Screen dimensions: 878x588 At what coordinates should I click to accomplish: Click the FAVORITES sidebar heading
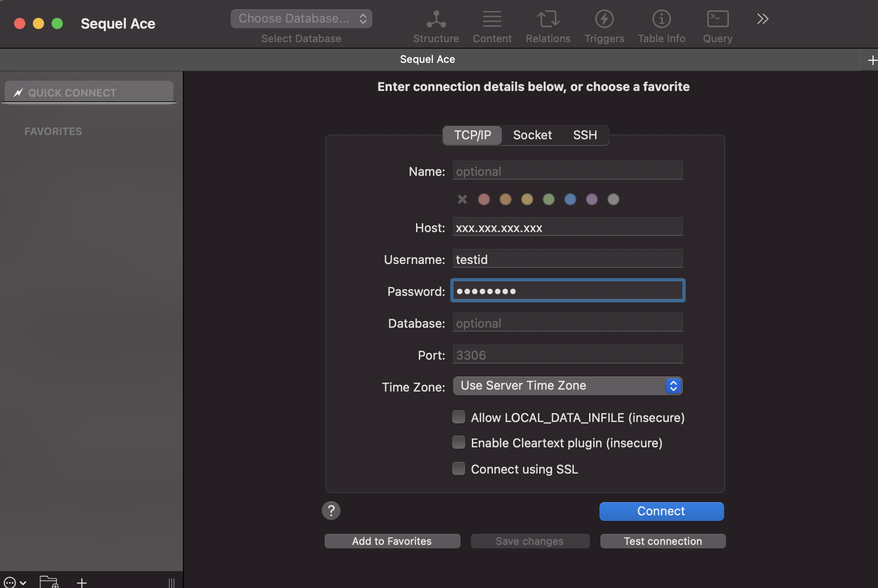pos(53,131)
